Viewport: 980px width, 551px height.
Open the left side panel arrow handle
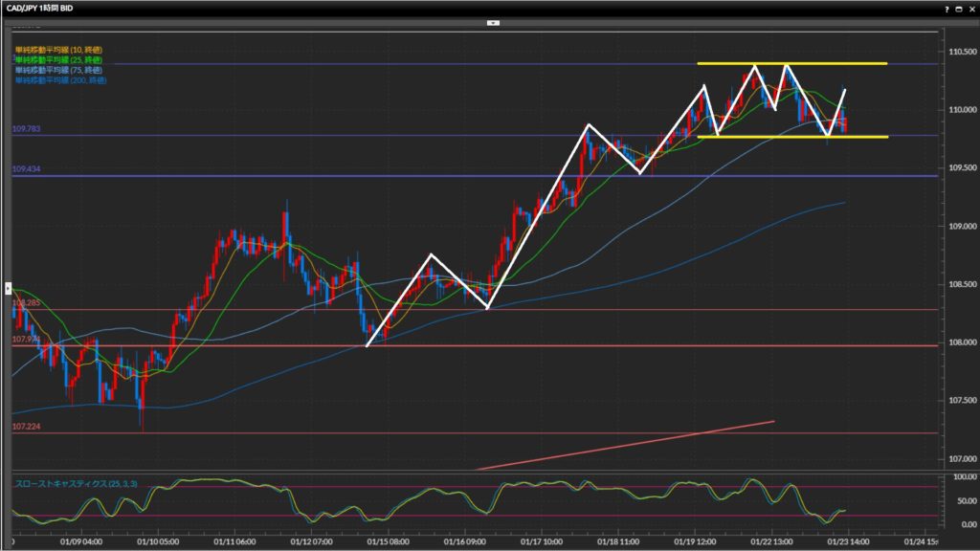[x=9, y=286]
